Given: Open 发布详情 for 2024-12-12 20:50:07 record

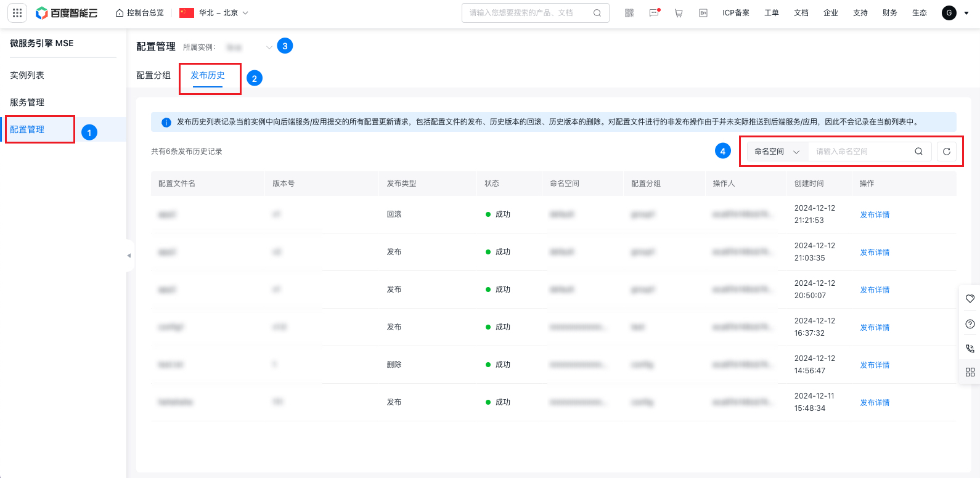Looking at the screenshot, I should click(875, 290).
